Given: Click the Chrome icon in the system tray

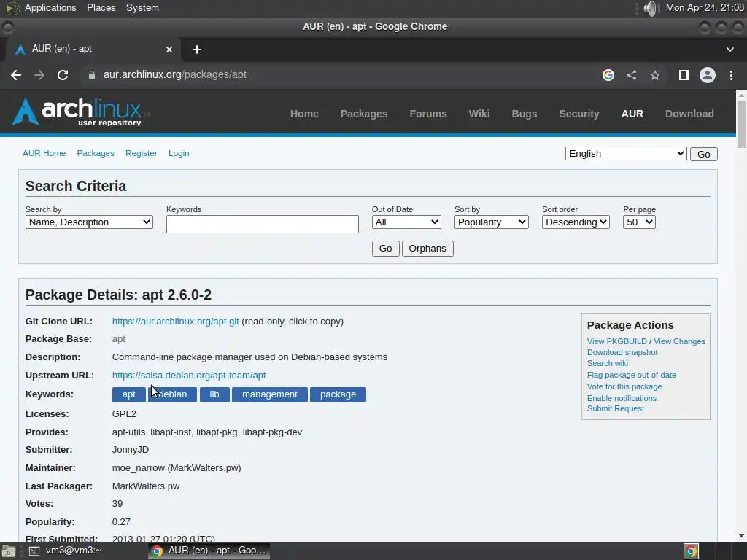Looking at the screenshot, I should (x=691, y=551).
